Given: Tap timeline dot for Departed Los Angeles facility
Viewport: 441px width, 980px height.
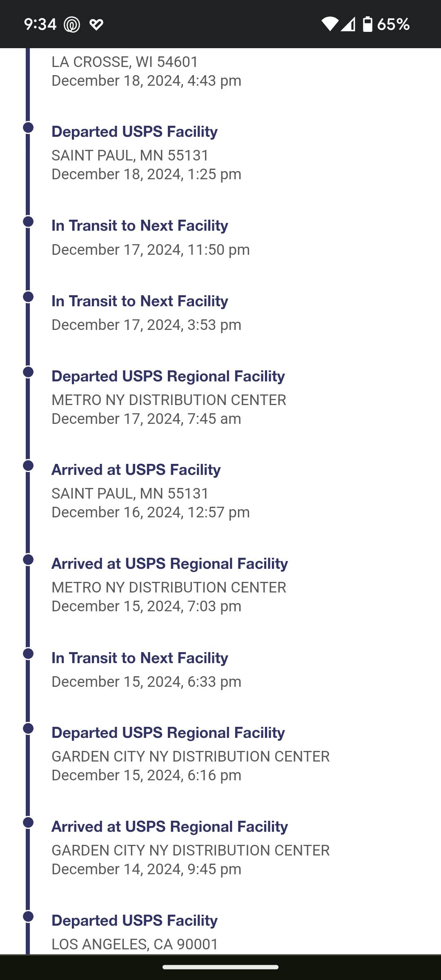Looking at the screenshot, I should point(28,916).
